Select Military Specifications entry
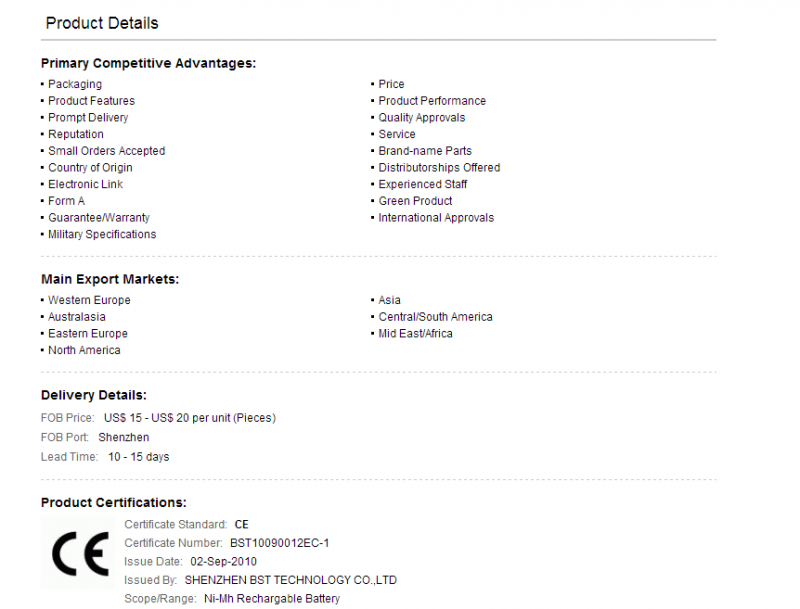 [x=102, y=235]
